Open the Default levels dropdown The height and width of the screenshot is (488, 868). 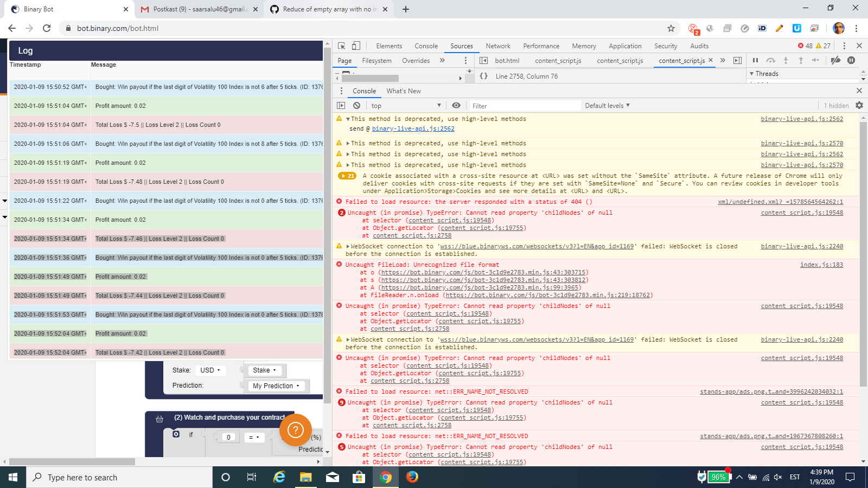[607, 105]
